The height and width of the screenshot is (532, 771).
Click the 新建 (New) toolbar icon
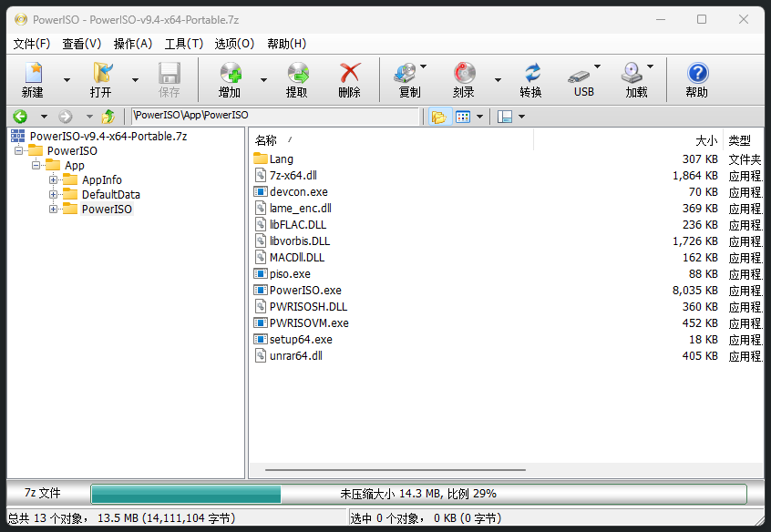(33, 73)
